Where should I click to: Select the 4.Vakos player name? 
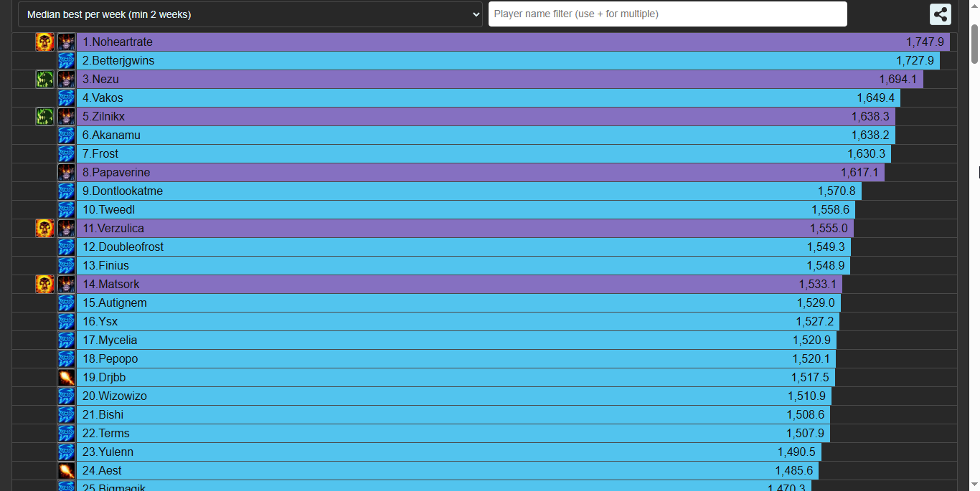coord(103,98)
